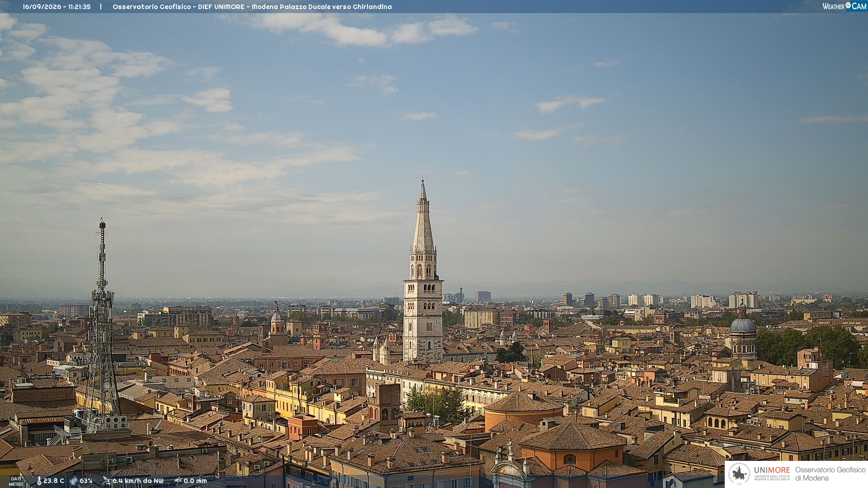Viewport: 868px width, 488px height.
Task: Click the 0.0 mm rainfall value
Action: pos(195,481)
